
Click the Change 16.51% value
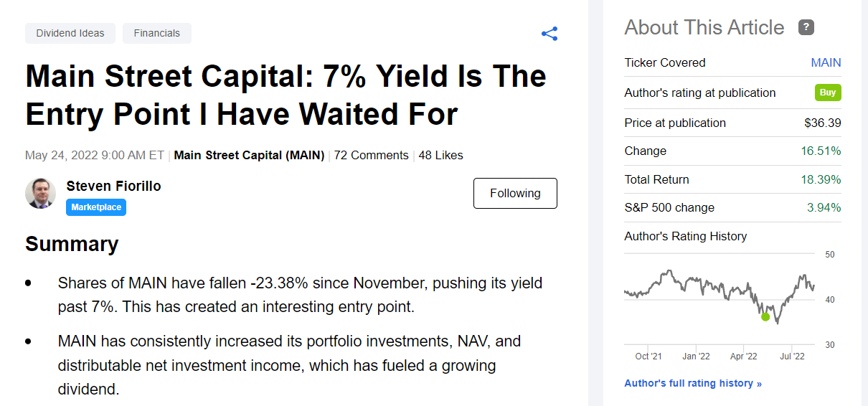coord(821,151)
